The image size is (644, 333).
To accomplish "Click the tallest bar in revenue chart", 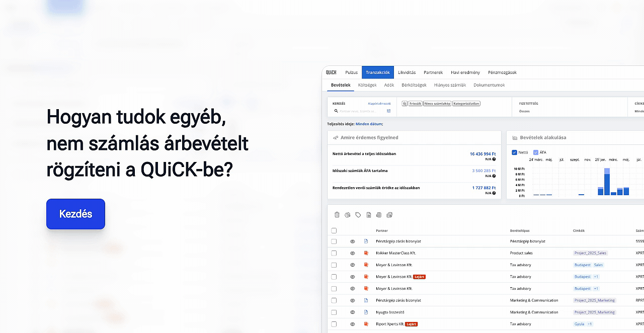I will [607, 182].
